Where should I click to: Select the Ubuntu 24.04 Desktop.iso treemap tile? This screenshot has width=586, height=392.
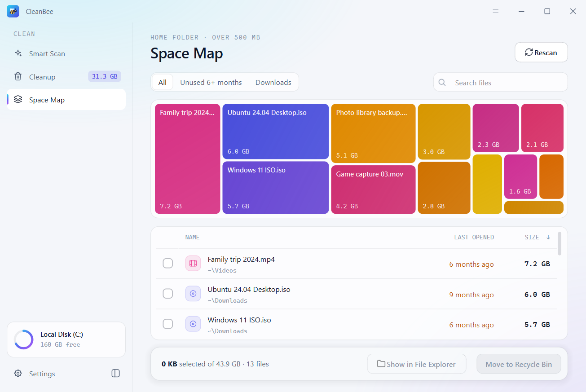(276, 132)
